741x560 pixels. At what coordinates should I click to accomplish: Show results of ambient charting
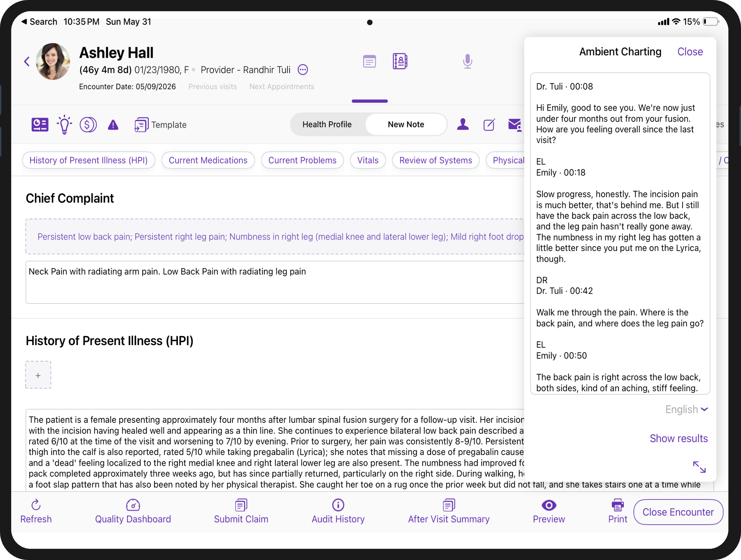click(679, 438)
